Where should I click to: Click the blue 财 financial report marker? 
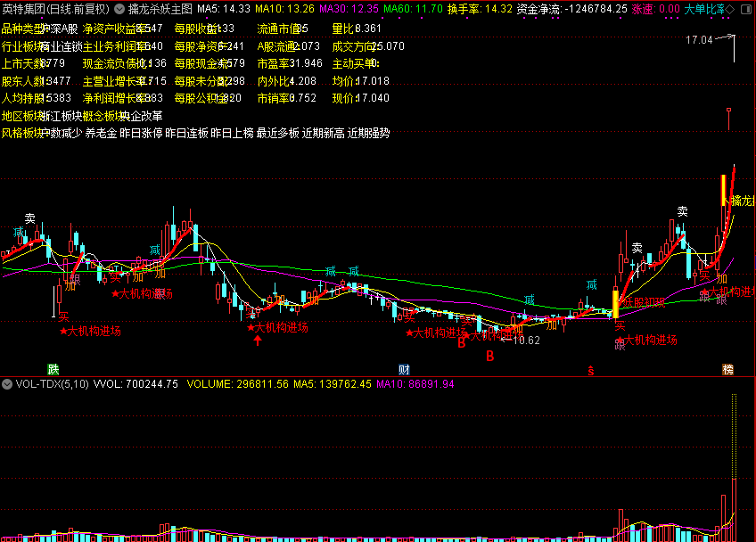404,369
